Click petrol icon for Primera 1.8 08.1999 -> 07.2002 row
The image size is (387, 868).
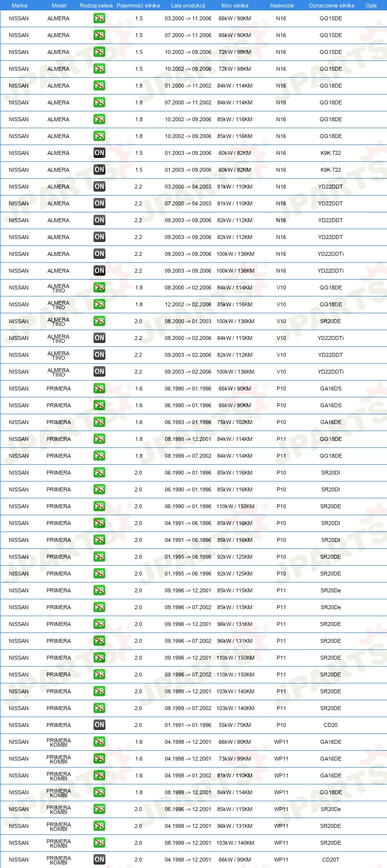pos(99,456)
